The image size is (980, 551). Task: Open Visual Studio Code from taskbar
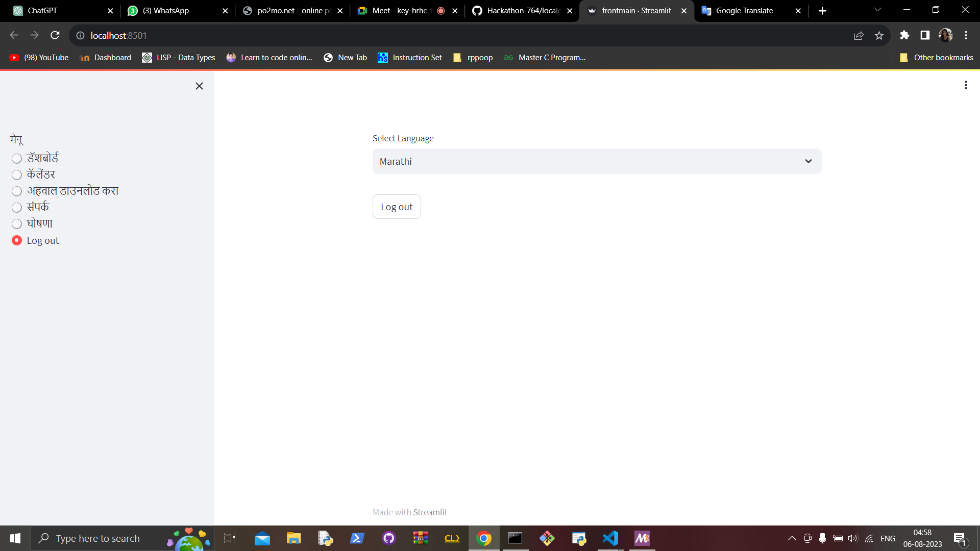pos(610,538)
